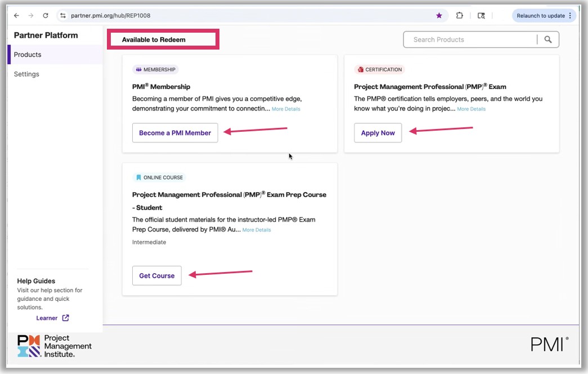Click the bookmark star icon
This screenshot has height=374, width=588.
pos(439,15)
